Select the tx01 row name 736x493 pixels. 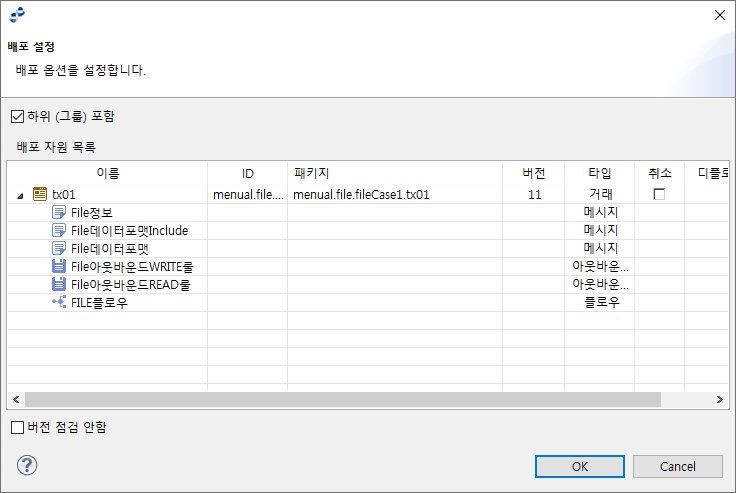[x=64, y=194]
